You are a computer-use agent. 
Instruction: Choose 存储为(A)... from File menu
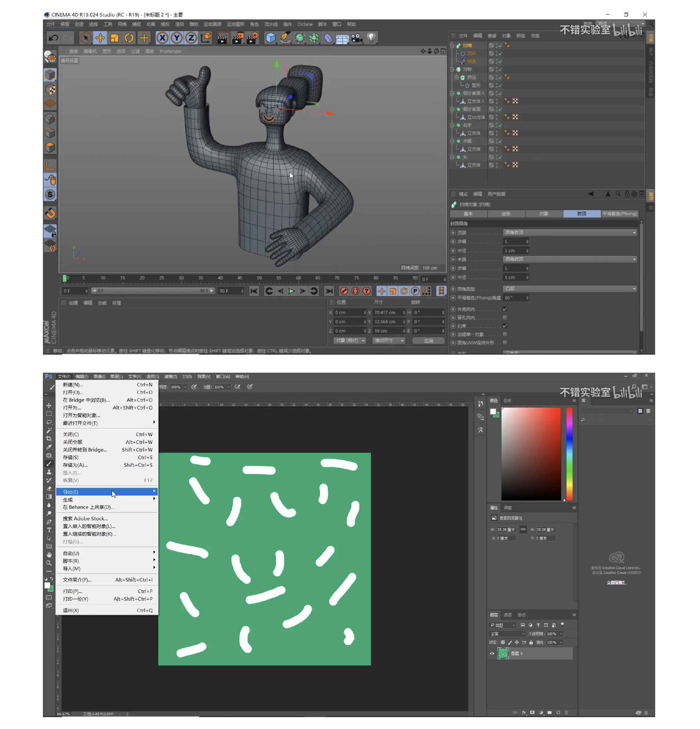tap(76, 465)
